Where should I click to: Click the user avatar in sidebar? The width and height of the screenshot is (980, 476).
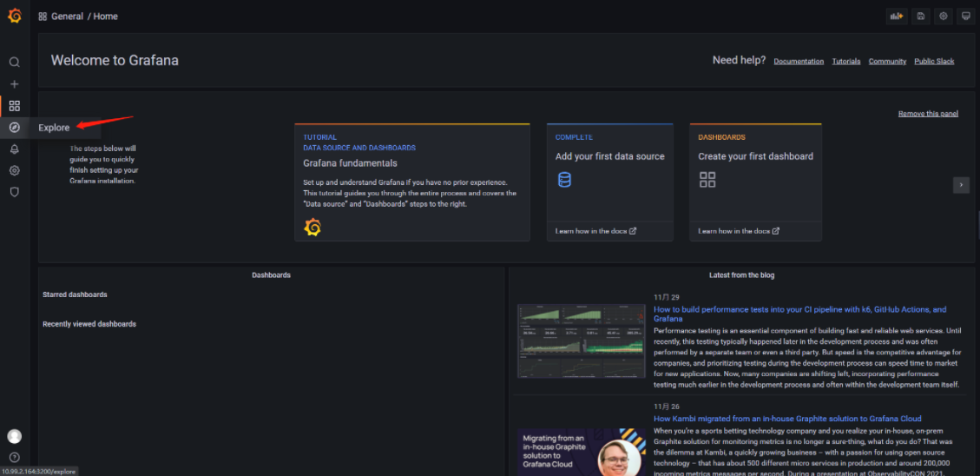pyautogui.click(x=15, y=436)
